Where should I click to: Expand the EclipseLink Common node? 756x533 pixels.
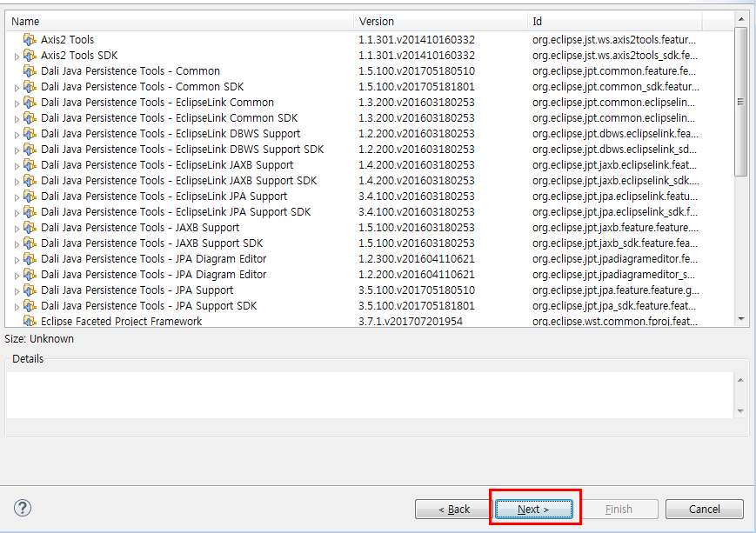17,103
